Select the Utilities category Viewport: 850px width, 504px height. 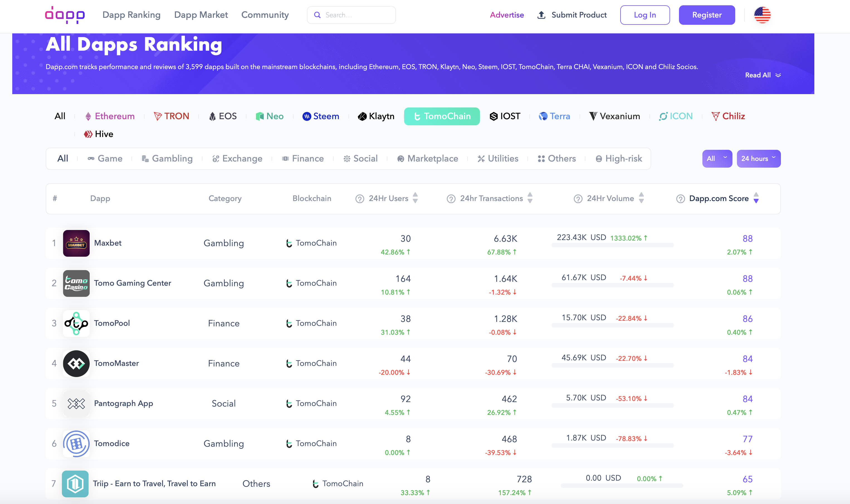[x=498, y=159]
